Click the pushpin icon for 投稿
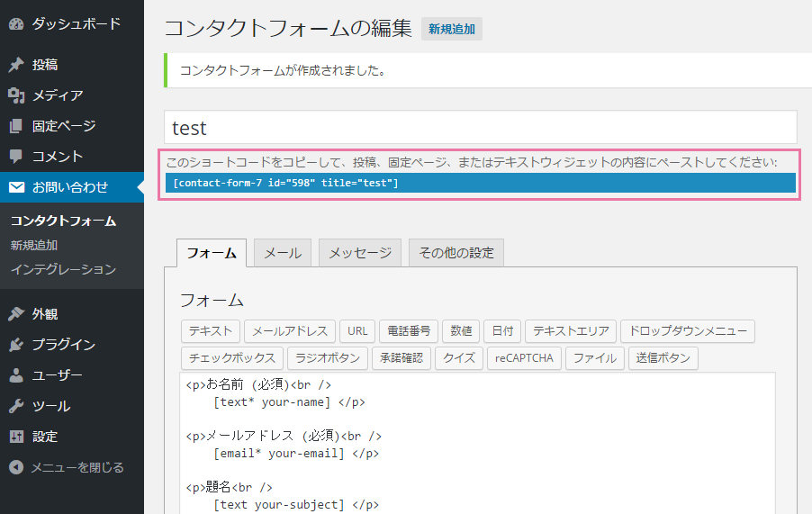The image size is (812, 514). click(x=16, y=65)
